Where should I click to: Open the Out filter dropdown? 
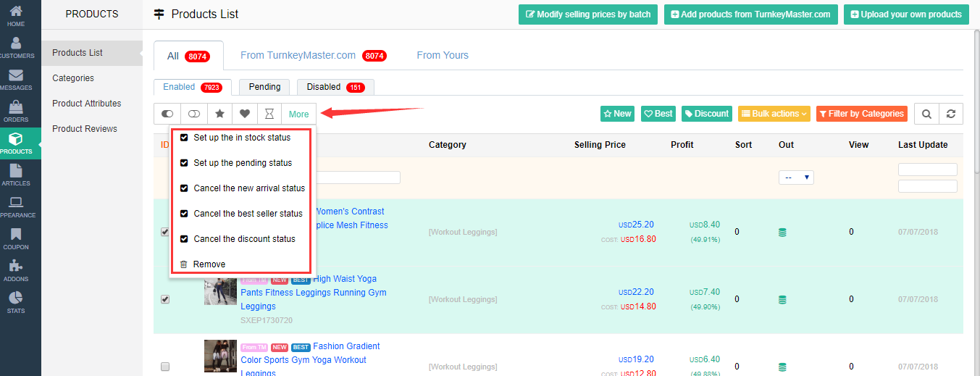click(796, 177)
